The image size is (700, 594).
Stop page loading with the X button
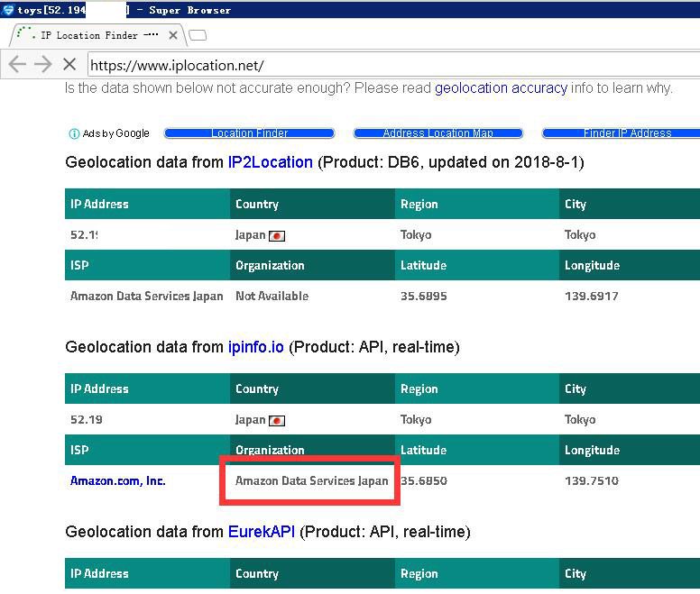(x=69, y=65)
